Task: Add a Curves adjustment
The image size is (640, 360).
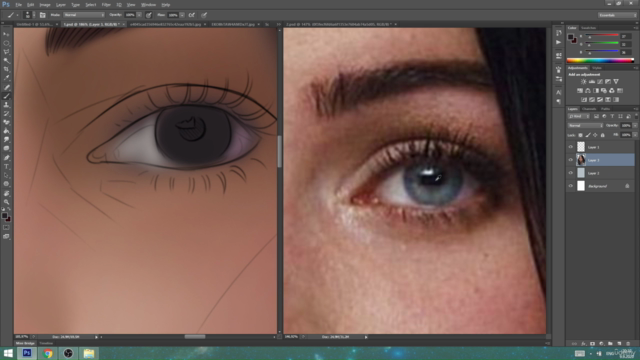Action: 600,82
